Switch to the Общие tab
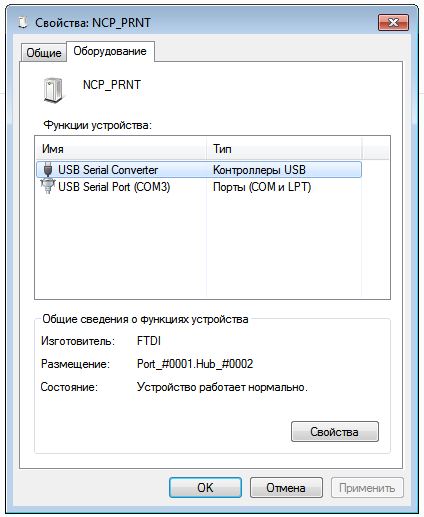Viewport: 424px width, 517px height. tap(44, 52)
